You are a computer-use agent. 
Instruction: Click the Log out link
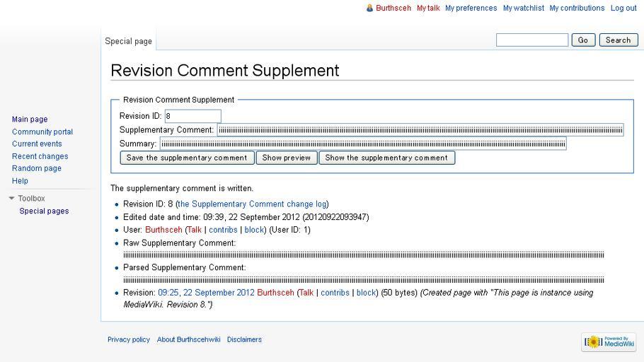[x=623, y=8]
